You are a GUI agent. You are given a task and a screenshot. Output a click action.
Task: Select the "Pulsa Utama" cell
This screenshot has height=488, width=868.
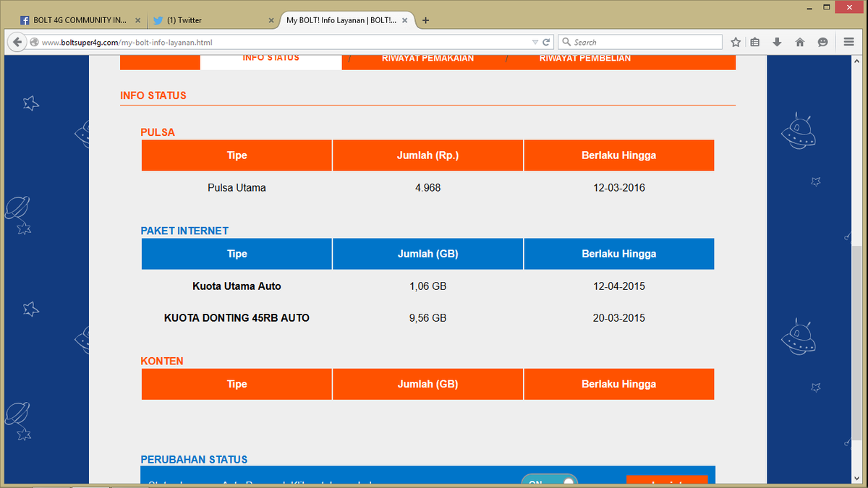237,188
